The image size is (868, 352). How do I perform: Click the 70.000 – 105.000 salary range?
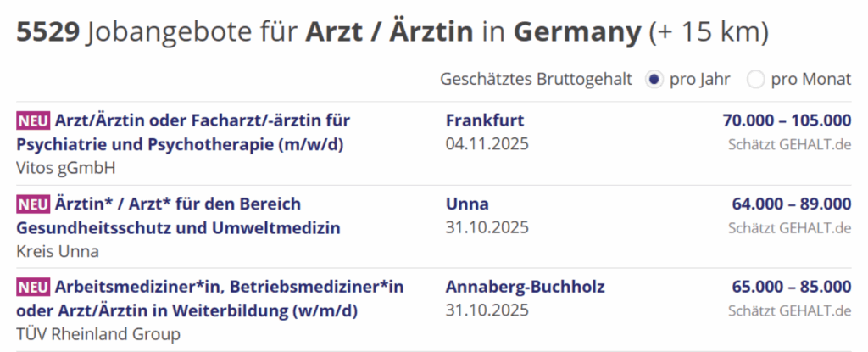pos(787,120)
